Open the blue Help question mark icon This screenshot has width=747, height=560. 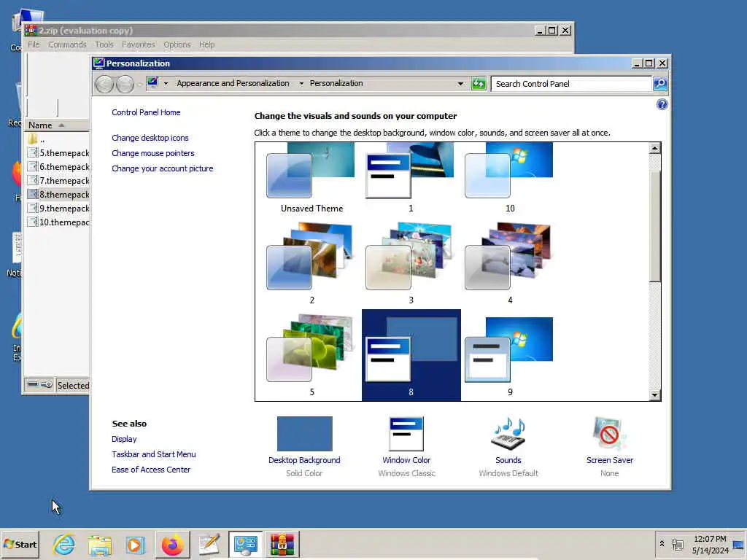[x=662, y=104]
